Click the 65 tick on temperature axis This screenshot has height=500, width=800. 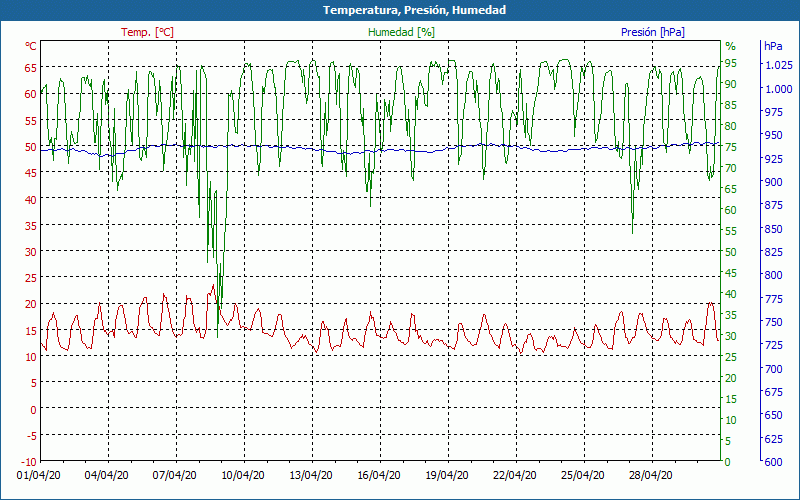tap(31, 67)
